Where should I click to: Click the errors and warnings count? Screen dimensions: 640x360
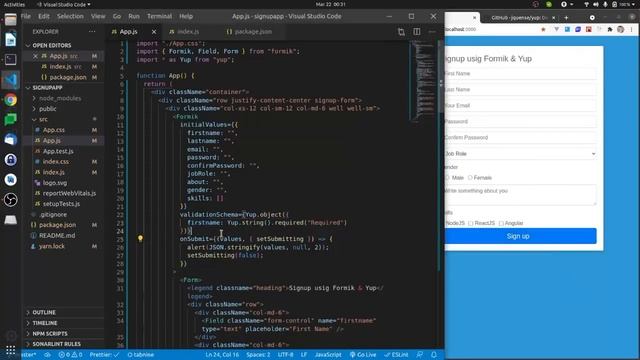[x=70, y=355]
